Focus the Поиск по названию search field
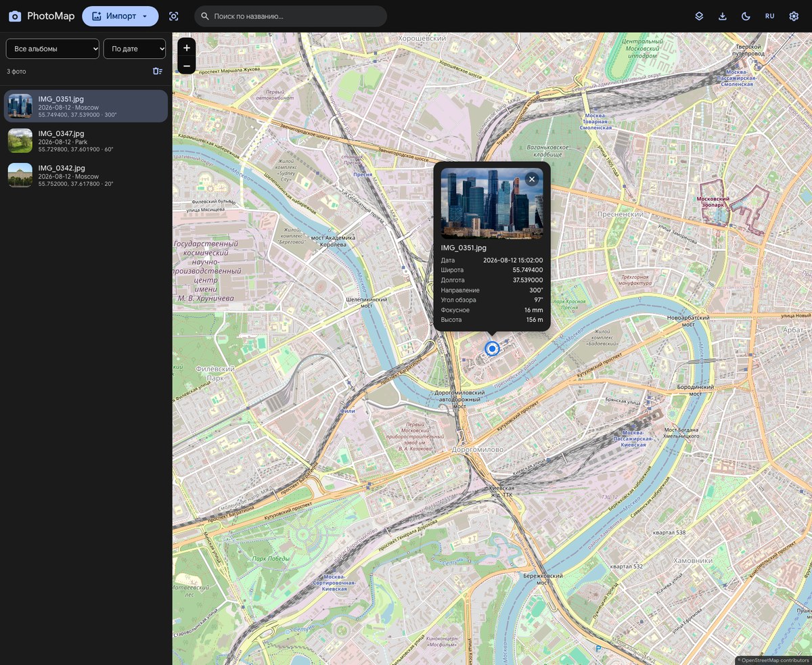 click(x=290, y=16)
